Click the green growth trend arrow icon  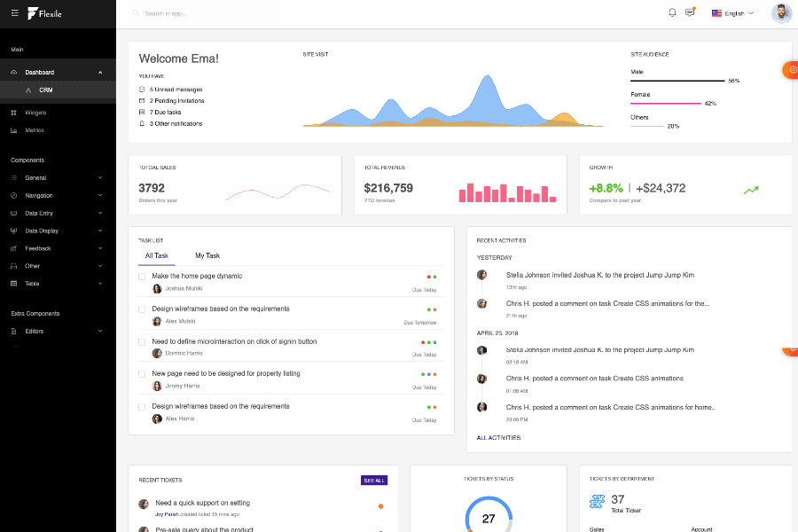point(751,190)
